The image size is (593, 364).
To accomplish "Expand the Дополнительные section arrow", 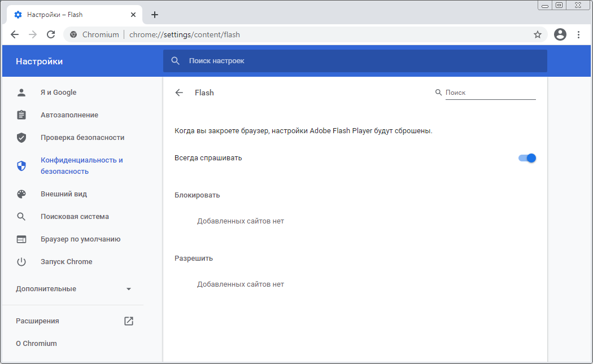I will [129, 289].
